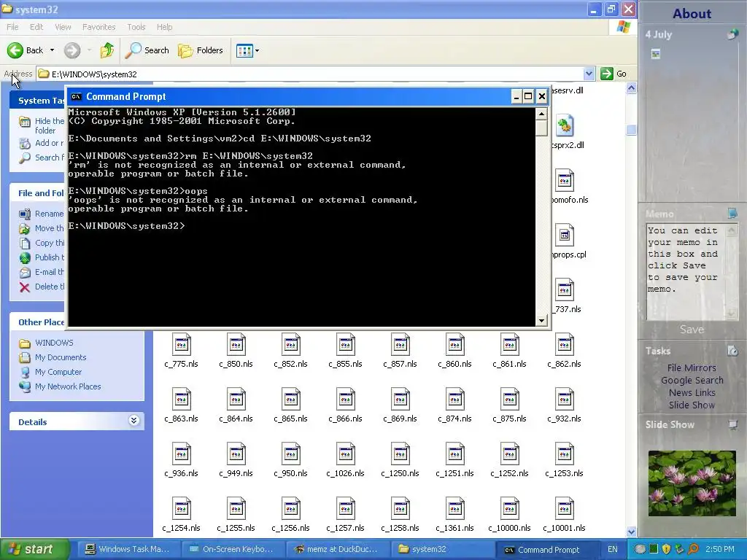
Task: Open File Mirrors in Tasks sidebar
Action: (692, 367)
